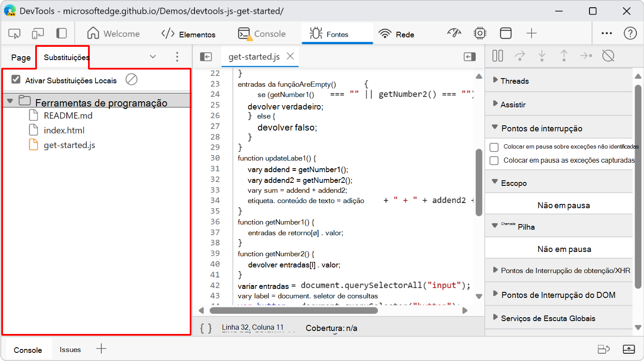644x361 pixels.
Task: Add more tools with plus icon
Action: pyautogui.click(x=532, y=33)
